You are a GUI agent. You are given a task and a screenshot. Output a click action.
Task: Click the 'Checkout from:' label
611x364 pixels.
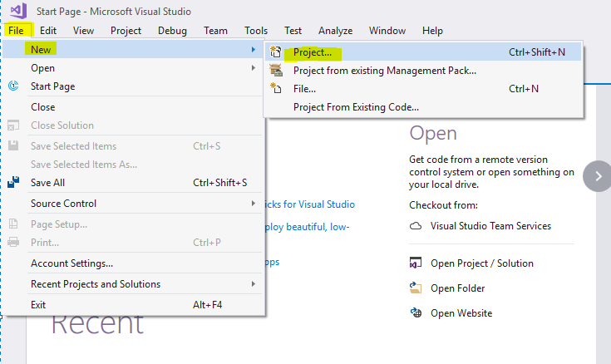click(443, 205)
